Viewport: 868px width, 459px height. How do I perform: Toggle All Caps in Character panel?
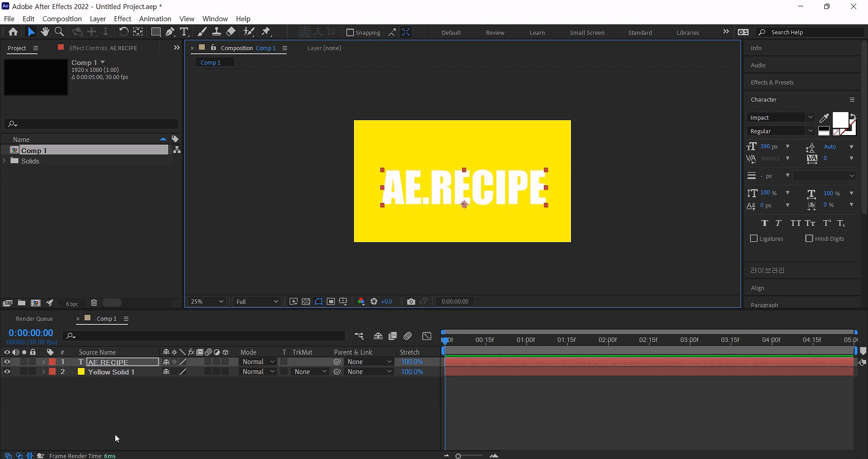796,223
